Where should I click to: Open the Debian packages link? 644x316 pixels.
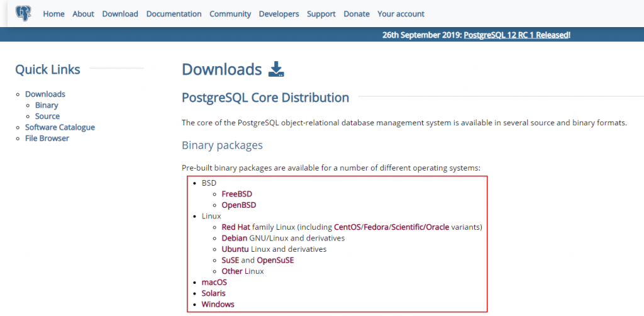coord(235,238)
